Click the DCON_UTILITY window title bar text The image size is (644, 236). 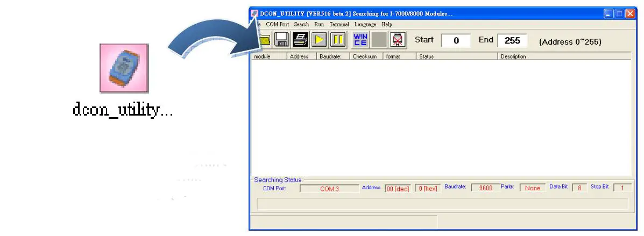pyautogui.click(x=356, y=13)
